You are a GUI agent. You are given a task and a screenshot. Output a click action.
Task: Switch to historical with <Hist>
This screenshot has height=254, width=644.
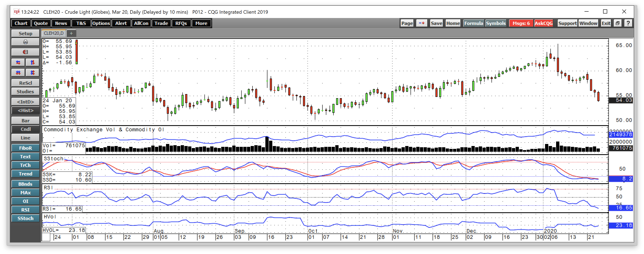coord(25,110)
